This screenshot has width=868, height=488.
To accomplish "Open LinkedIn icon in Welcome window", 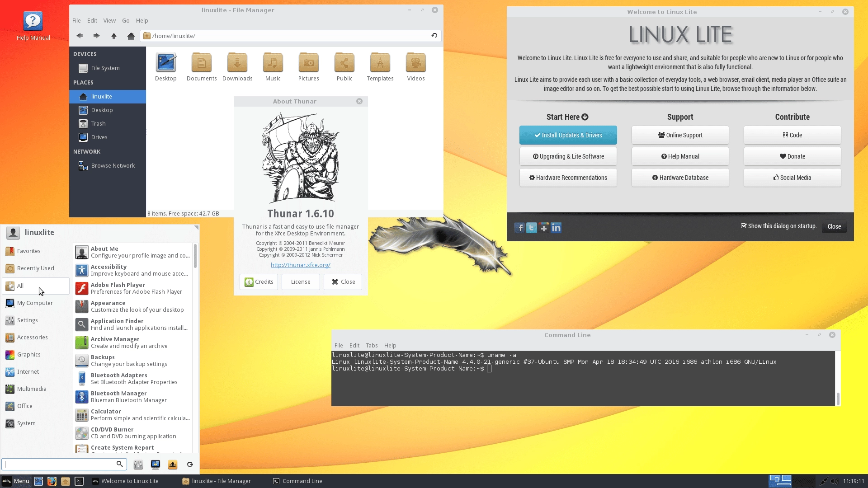I will point(556,228).
